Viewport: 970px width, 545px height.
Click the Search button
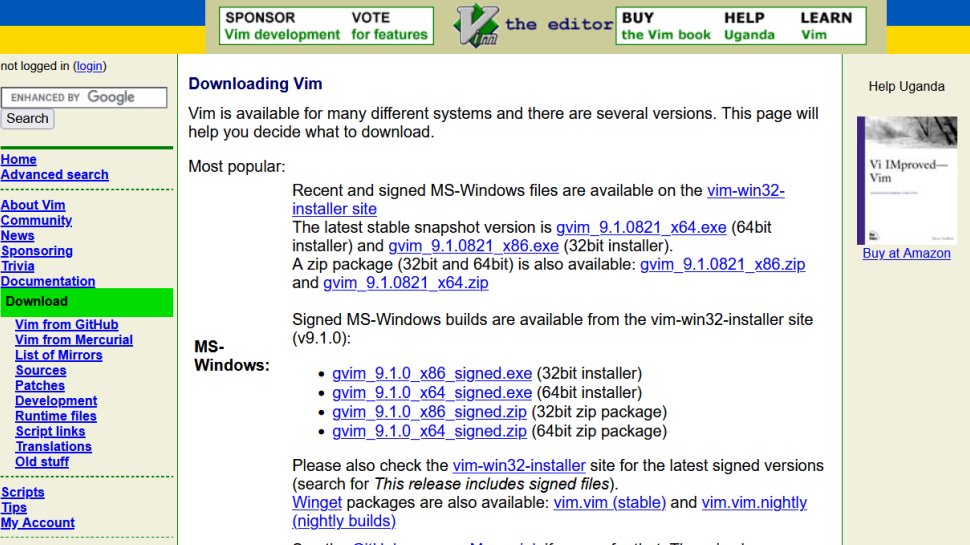27,118
